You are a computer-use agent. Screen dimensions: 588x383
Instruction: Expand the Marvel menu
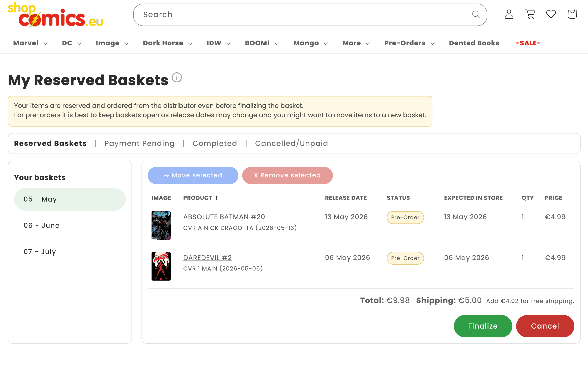(30, 43)
